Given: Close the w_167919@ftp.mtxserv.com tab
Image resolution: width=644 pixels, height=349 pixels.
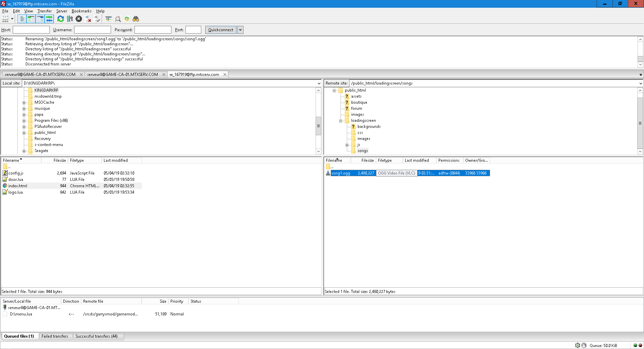Looking at the screenshot, I should point(225,74).
